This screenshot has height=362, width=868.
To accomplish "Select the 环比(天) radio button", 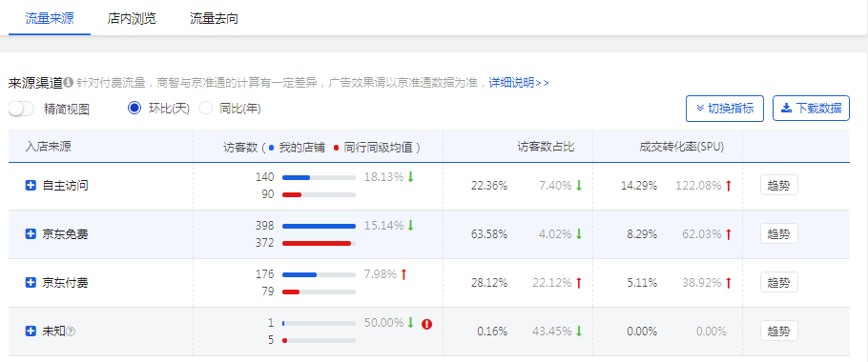I will point(134,108).
